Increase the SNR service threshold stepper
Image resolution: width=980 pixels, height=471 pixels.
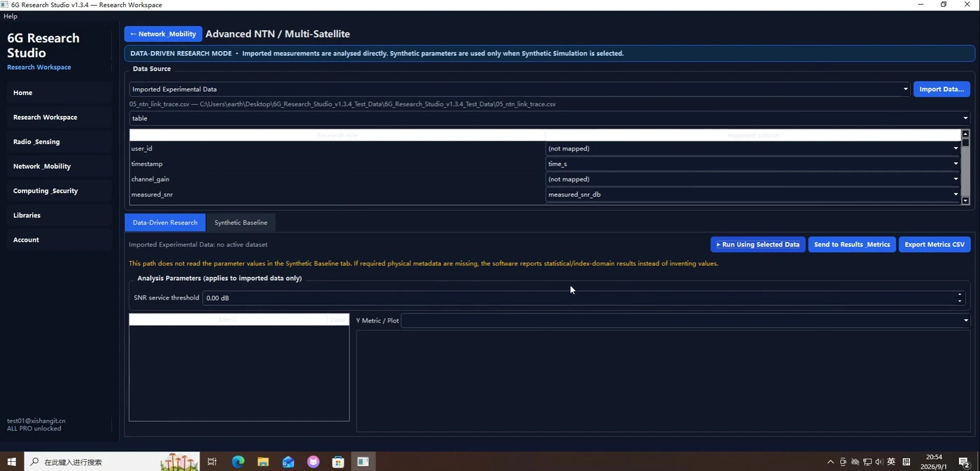[x=960, y=295]
